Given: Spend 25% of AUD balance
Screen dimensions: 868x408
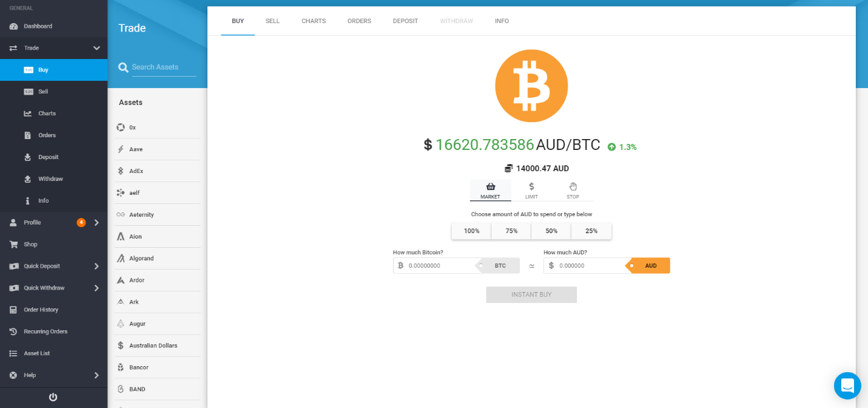Looking at the screenshot, I should [x=591, y=231].
